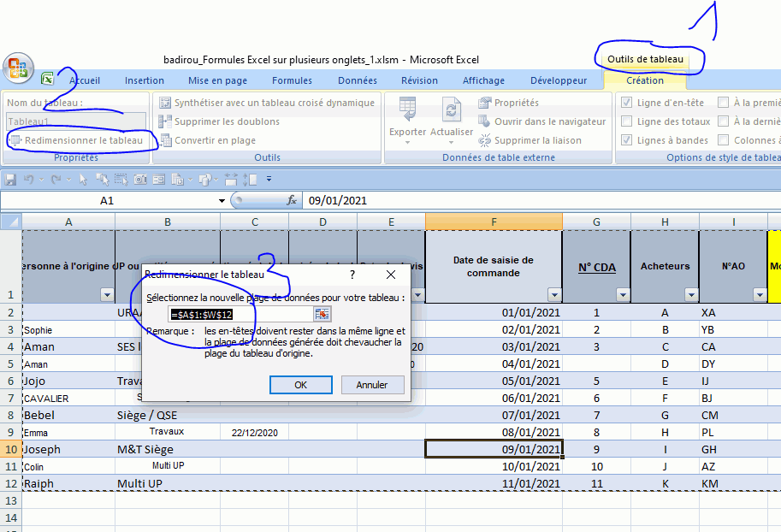Screen dimensions: 781x532
Task: Click the camera icon in quick access toolbar
Action: (x=140, y=180)
